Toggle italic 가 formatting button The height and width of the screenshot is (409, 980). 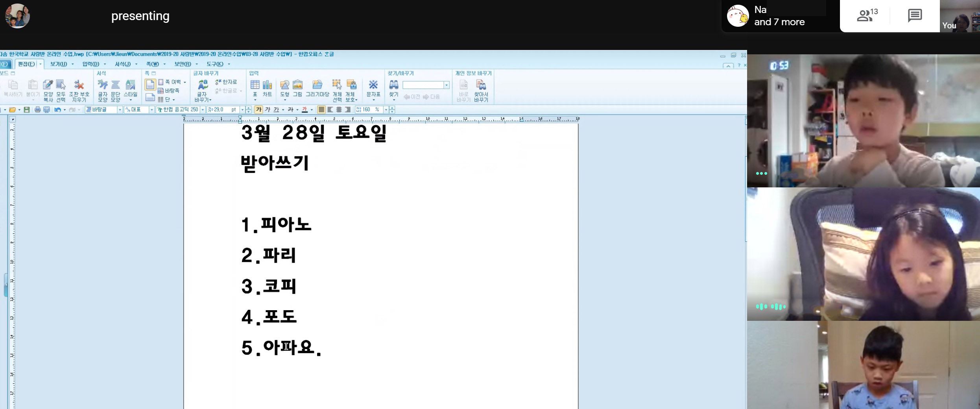click(x=268, y=110)
